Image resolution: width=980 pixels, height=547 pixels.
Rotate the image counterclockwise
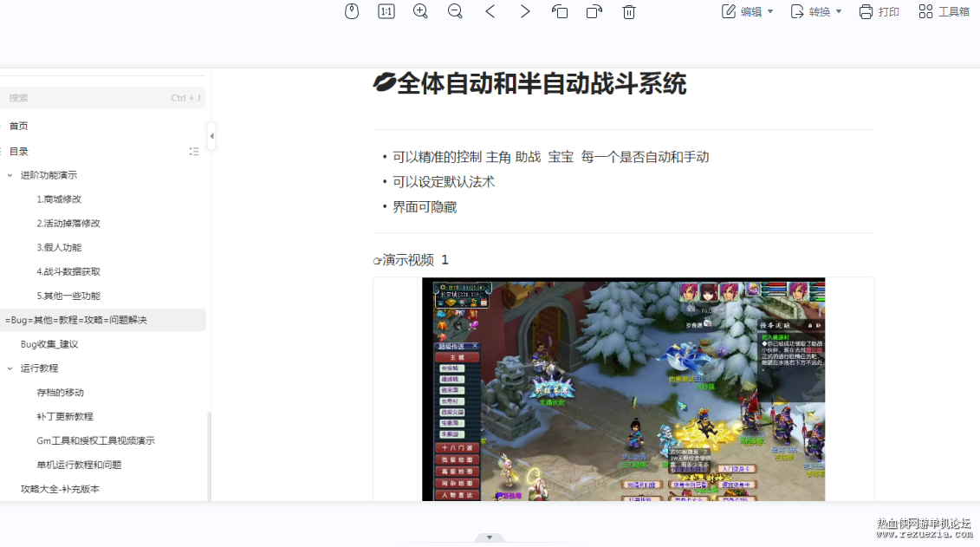[x=560, y=11]
